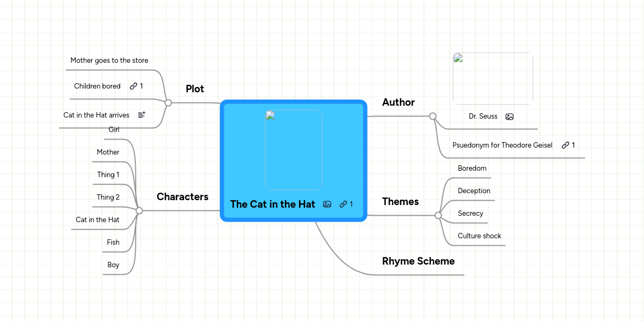Open link icon beside Psuedonym for Theodore Geisel
Screen dimensions: 644x322
coord(565,145)
